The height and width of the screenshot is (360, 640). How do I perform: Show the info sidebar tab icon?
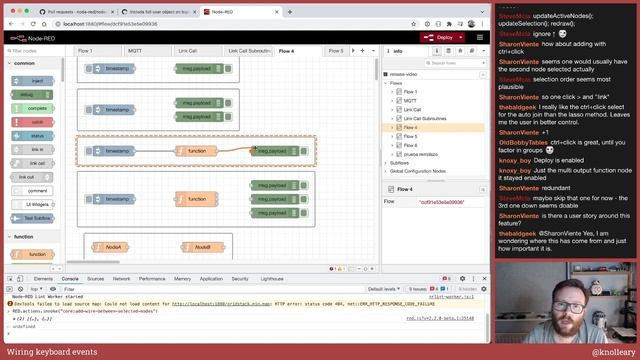click(x=436, y=51)
